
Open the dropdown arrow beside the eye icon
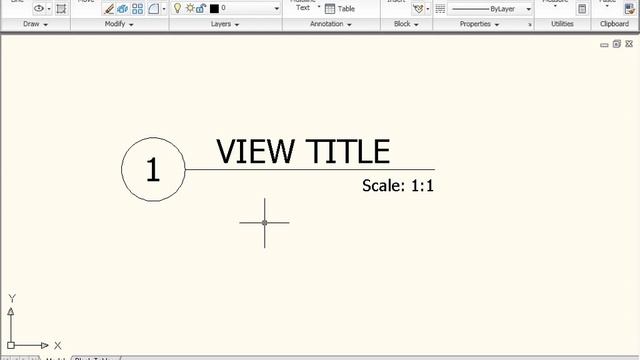click(49, 9)
